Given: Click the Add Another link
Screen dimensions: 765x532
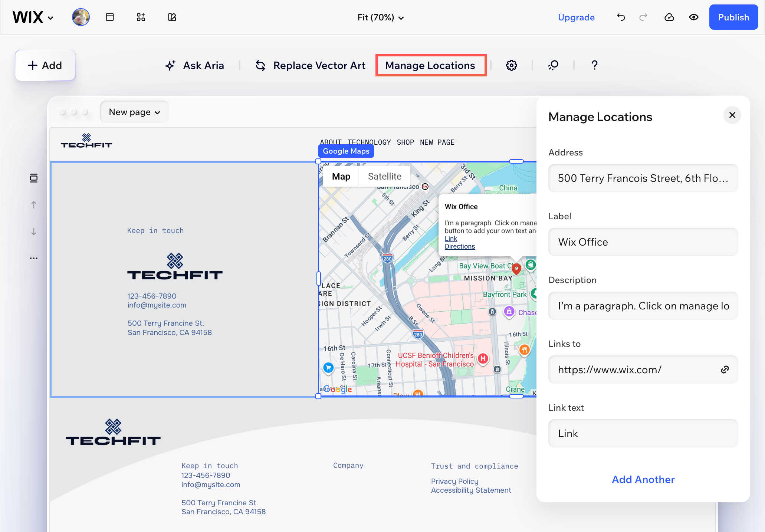Looking at the screenshot, I should tap(643, 479).
